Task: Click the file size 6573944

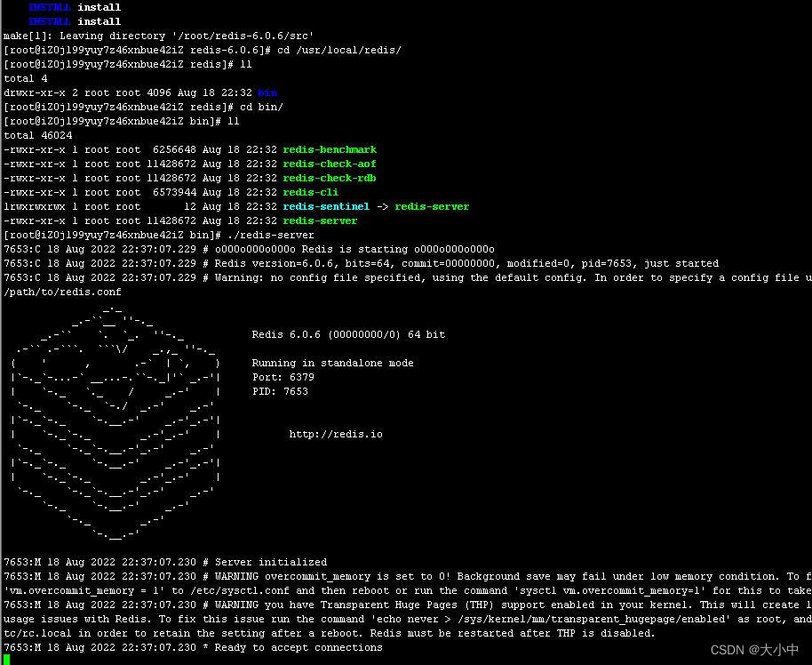Action: tap(174, 192)
